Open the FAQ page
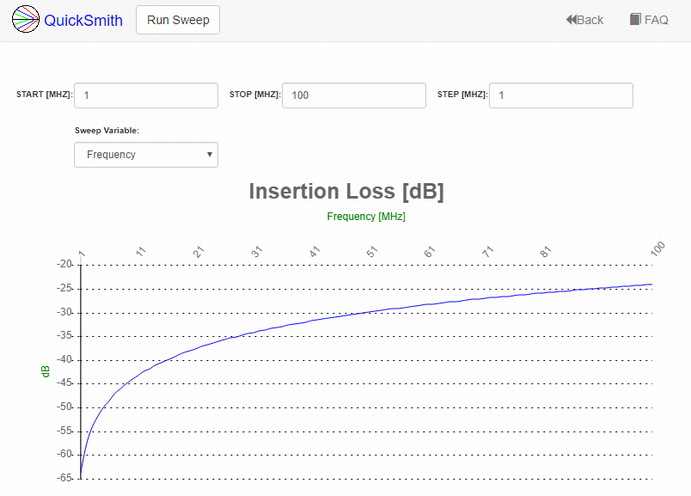The height and width of the screenshot is (496, 691). click(649, 20)
